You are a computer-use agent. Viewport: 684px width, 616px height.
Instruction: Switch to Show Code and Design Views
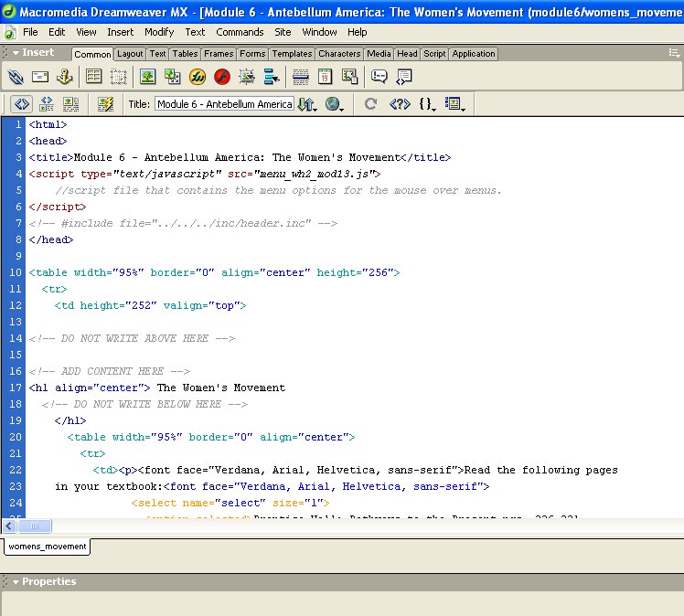47,104
